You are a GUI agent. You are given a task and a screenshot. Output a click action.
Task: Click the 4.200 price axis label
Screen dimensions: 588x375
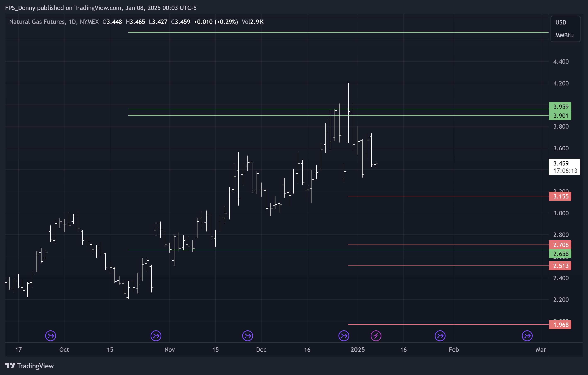click(561, 83)
